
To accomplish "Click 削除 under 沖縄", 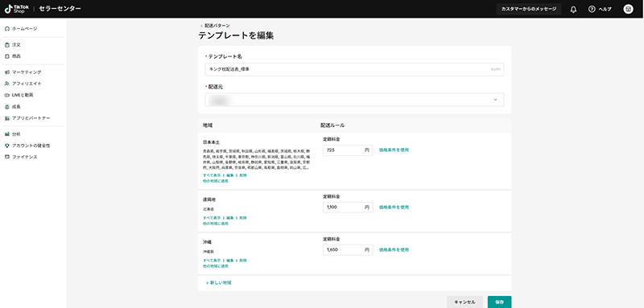I will (243, 261).
